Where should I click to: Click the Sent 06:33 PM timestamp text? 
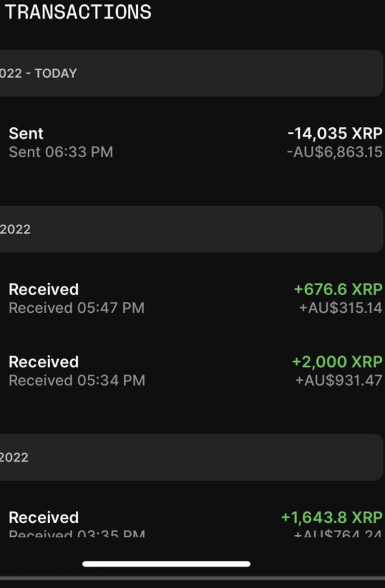pyautogui.click(x=60, y=153)
